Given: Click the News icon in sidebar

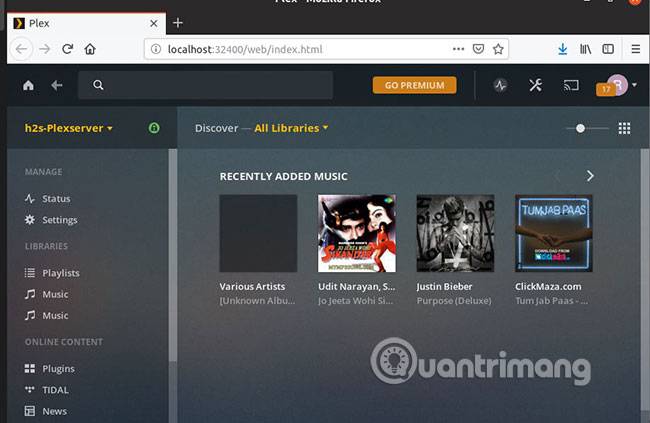Looking at the screenshot, I should tap(30, 411).
